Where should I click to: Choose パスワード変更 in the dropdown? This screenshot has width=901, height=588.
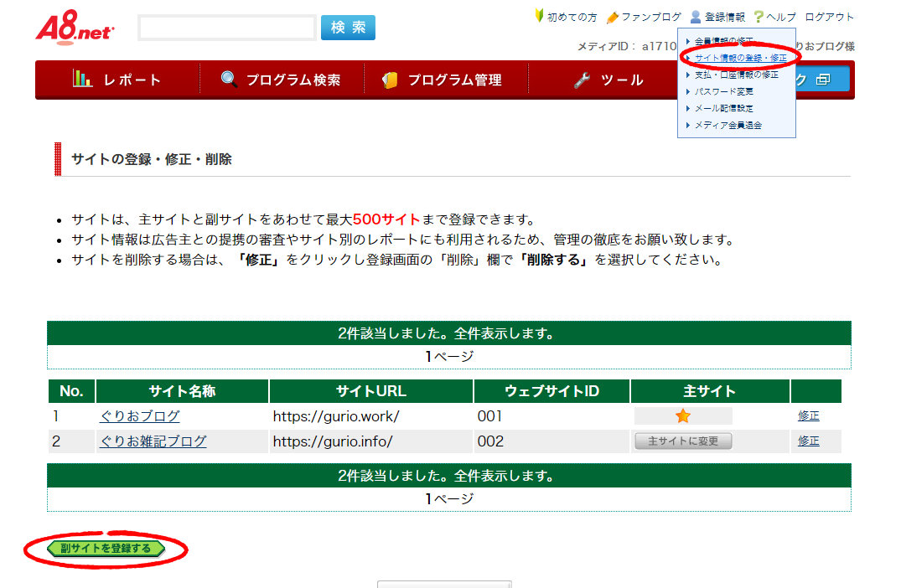pyautogui.click(x=724, y=91)
